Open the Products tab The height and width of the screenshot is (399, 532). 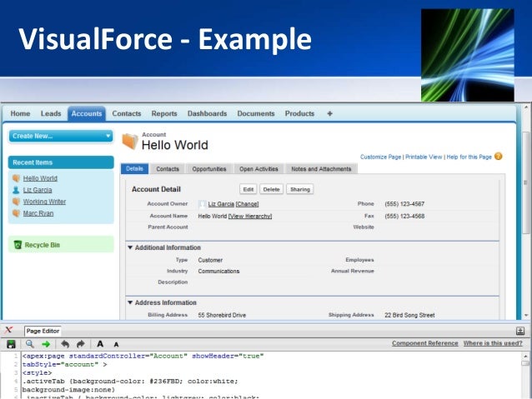pyautogui.click(x=299, y=113)
